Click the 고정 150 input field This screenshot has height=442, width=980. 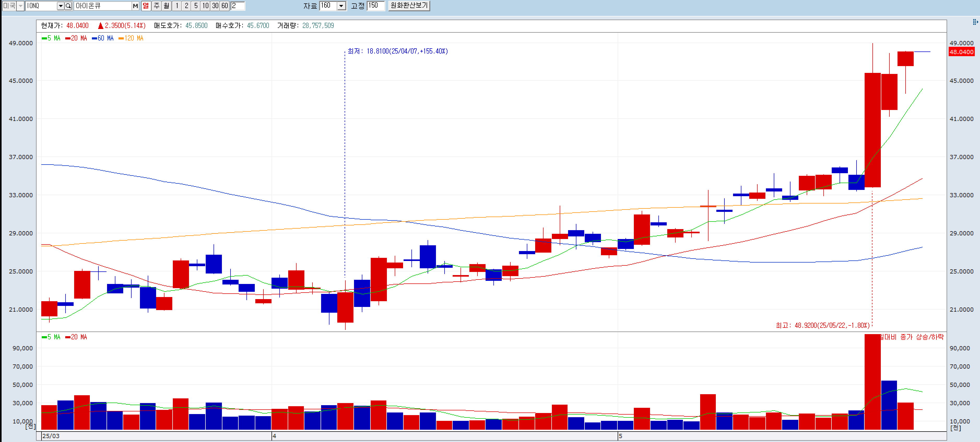[x=375, y=6]
